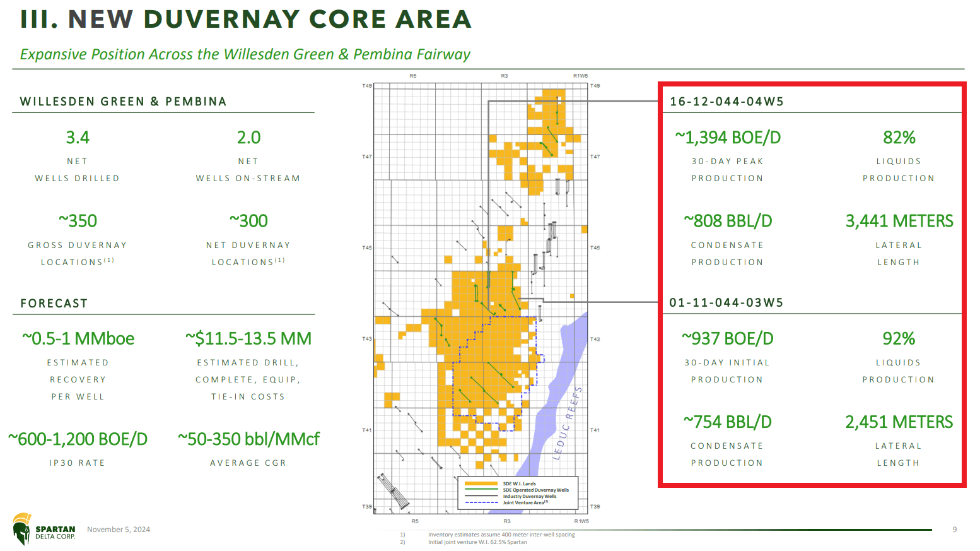Image resolution: width=980 pixels, height=551 pixels.
Task: Click the LOCATIONS superscript 1 reference link
Action: [108, 259]
